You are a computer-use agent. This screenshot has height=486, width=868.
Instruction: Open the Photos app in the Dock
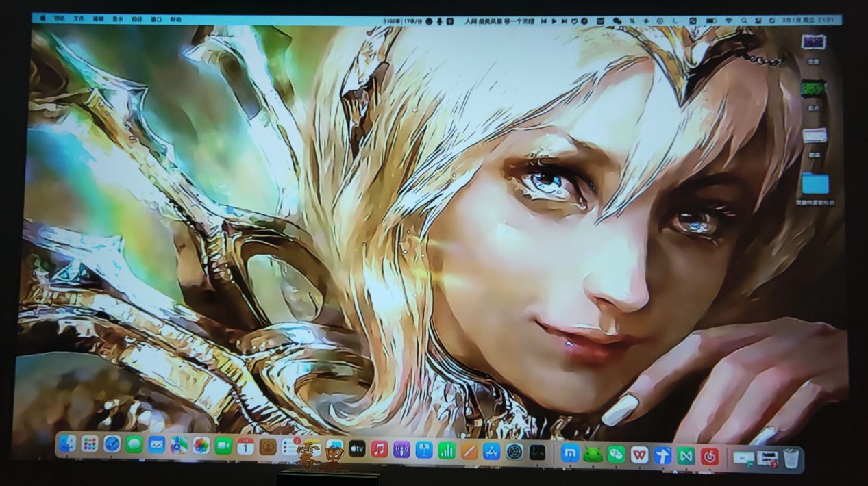[x=201, y=446]
